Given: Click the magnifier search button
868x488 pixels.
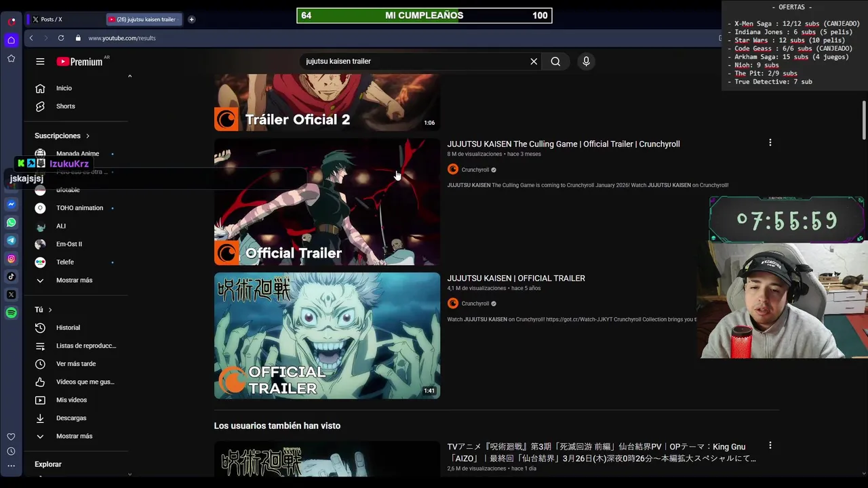Looking at the screenshot, I should [x=555, y=62].
